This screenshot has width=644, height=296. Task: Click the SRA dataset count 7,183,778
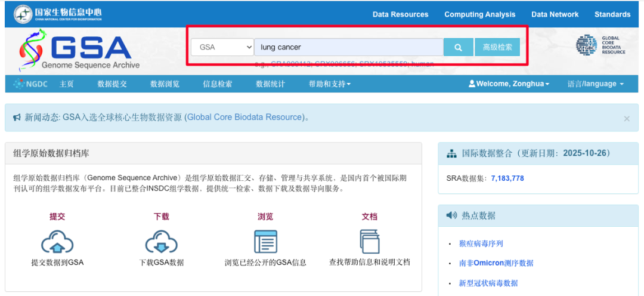click(x=507, y=178)
